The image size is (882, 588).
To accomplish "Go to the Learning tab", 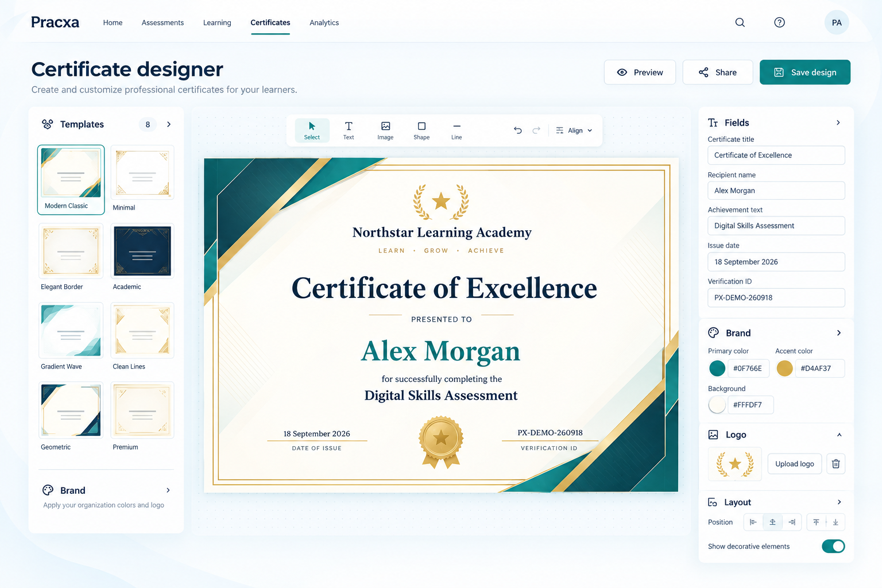I will point(217,22).
